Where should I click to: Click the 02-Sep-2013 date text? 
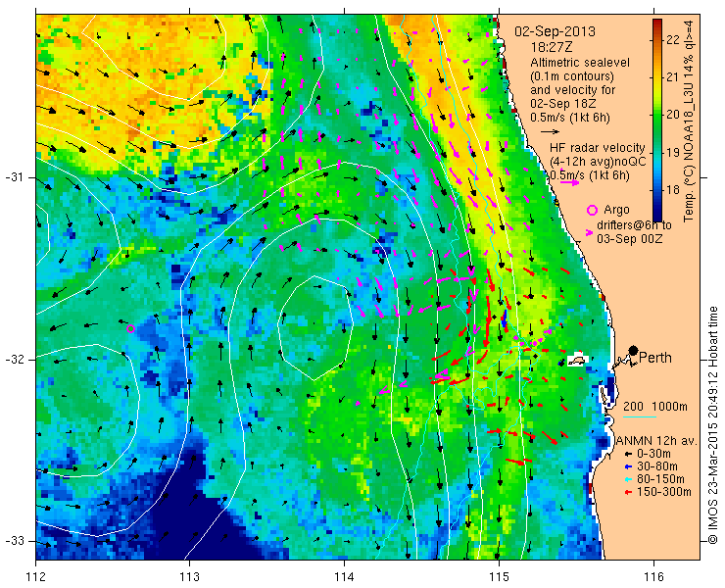(555, 32)
